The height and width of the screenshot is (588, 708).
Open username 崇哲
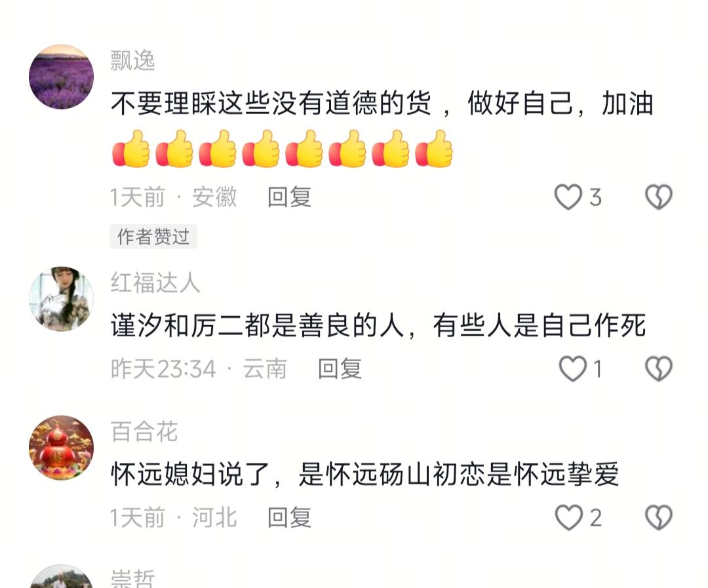point(132,578)
